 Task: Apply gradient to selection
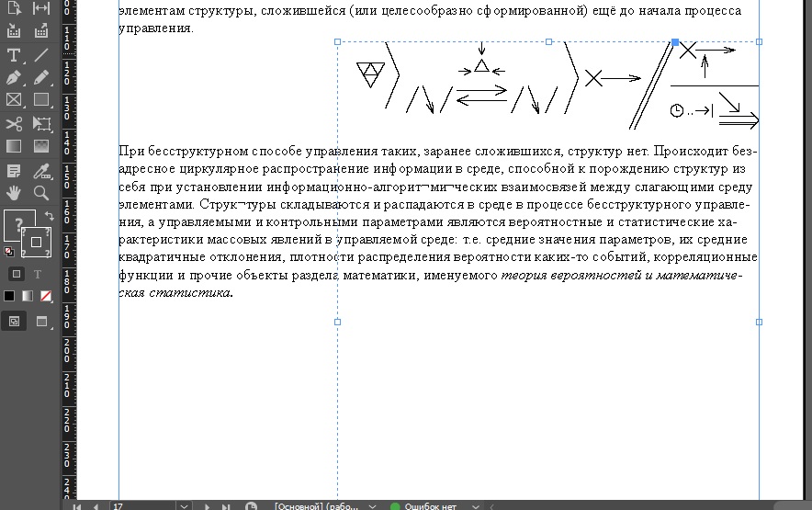pyautogui.click(x=27, y=296)
